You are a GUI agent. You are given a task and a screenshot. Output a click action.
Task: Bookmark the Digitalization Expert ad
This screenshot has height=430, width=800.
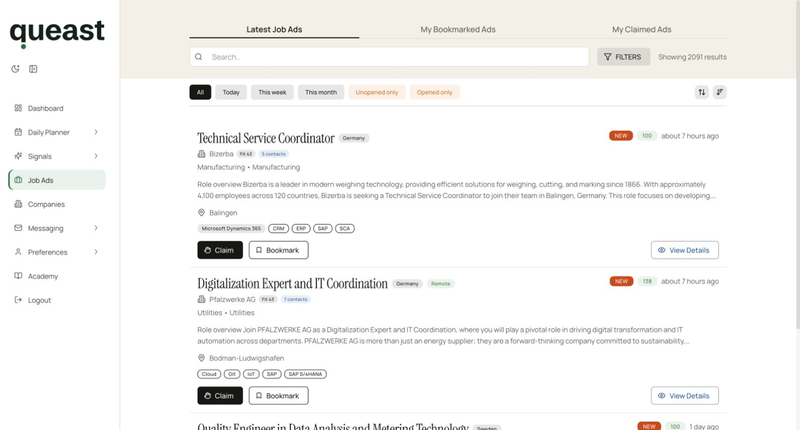279,396
